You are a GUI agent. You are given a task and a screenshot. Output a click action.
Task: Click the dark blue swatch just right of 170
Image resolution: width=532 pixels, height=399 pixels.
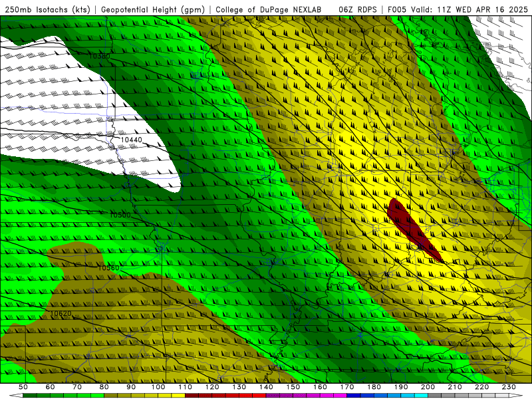(354, 396)
